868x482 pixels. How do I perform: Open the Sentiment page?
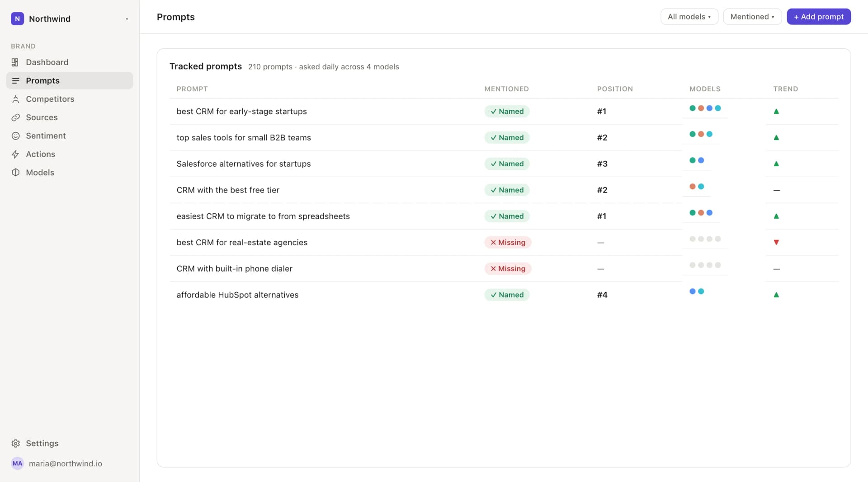pos(70,136)
